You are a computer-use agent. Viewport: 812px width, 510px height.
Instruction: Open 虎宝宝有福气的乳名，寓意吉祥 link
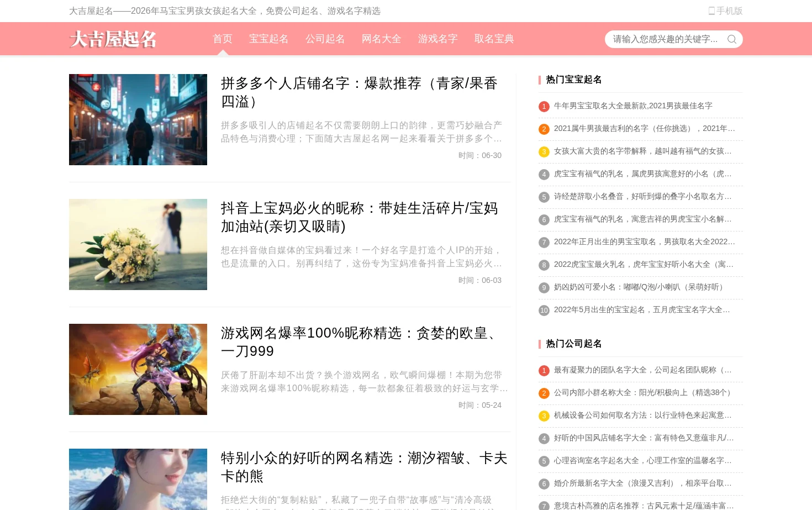643,219
